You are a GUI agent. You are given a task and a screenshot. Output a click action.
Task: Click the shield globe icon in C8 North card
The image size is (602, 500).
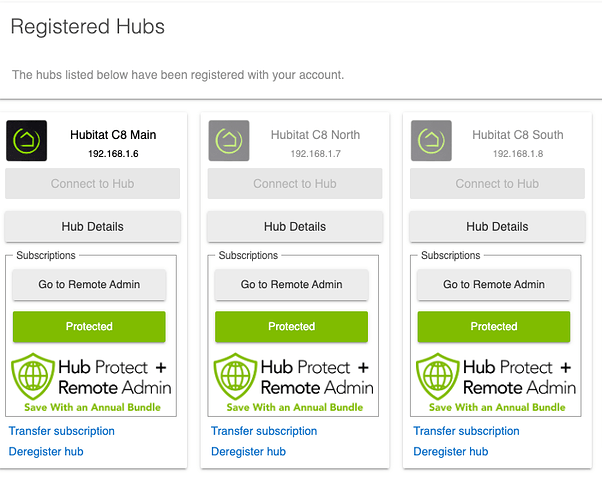(235, 376)
